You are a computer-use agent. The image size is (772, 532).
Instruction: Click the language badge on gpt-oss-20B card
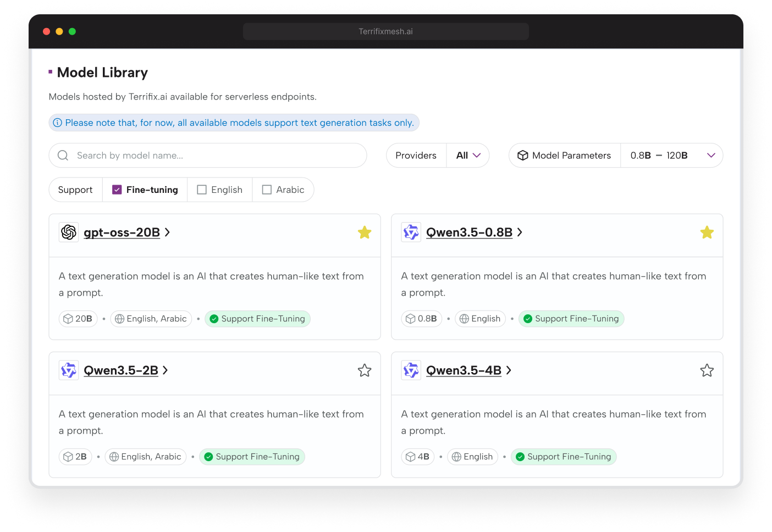(151, 319)
